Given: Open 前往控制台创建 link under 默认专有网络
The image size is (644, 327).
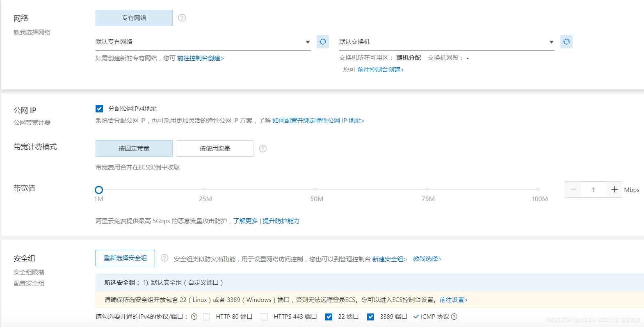Looking at the screenshot, I should (x=200, y=58).
